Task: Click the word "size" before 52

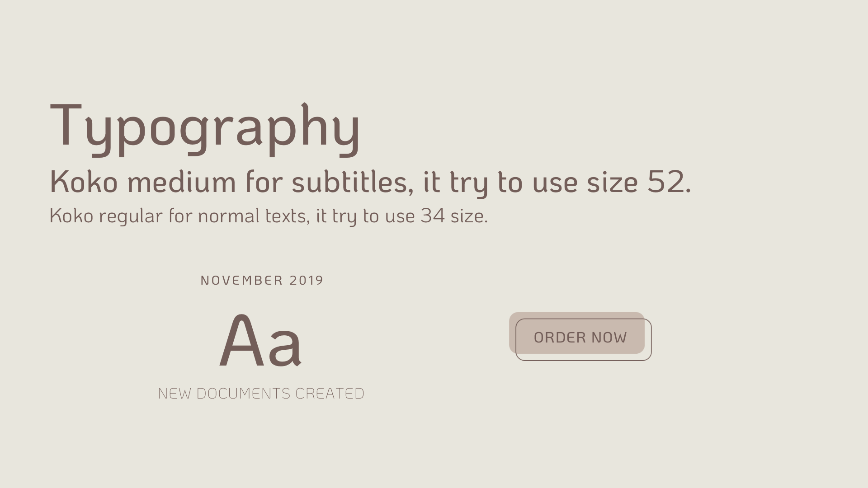Action: [612, 182]
